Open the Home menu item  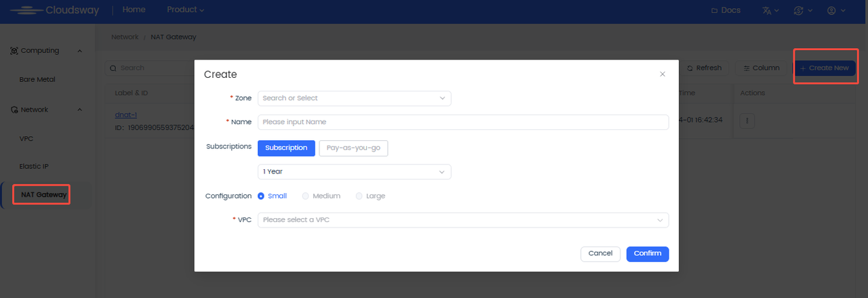[x=134, y=10]
